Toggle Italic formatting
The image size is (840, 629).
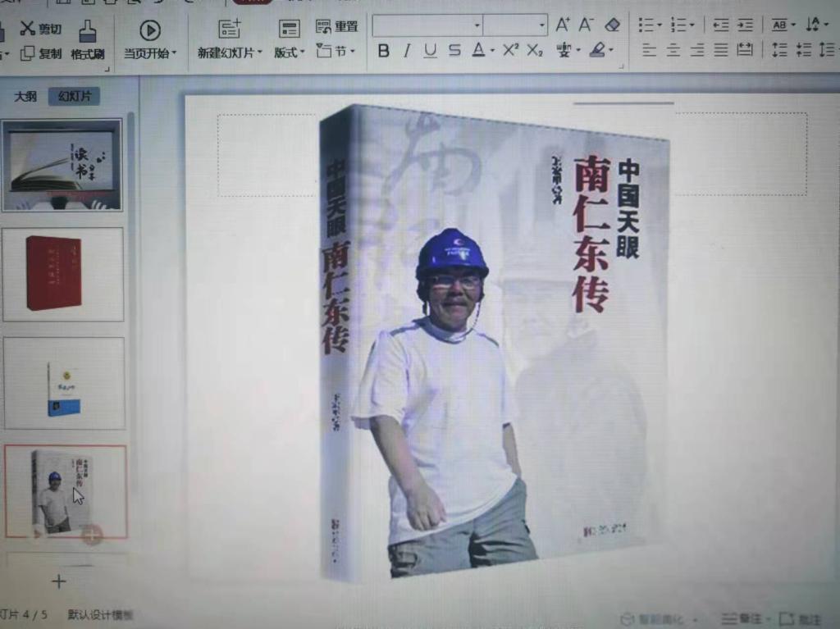[x=407, y=51]
